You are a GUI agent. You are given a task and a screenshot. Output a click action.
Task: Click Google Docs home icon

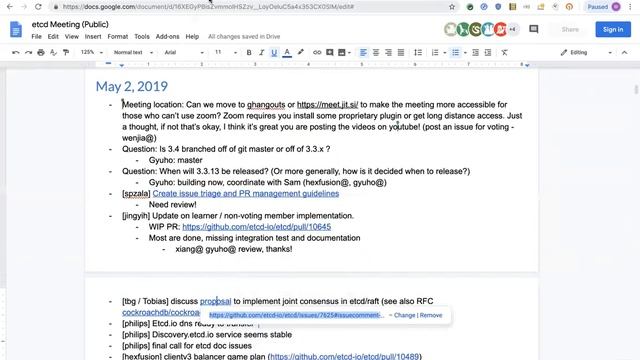[x=16, y=29]
